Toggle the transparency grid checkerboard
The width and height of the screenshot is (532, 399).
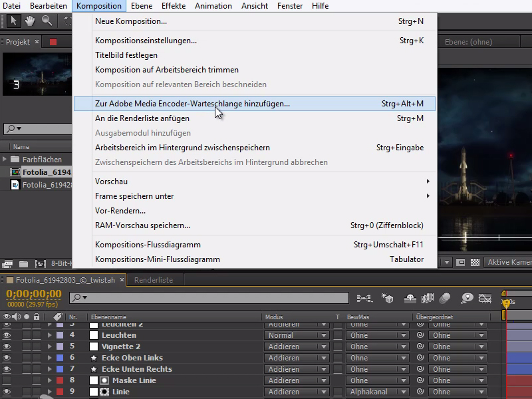pyautogui.click(x=474, y=262)
